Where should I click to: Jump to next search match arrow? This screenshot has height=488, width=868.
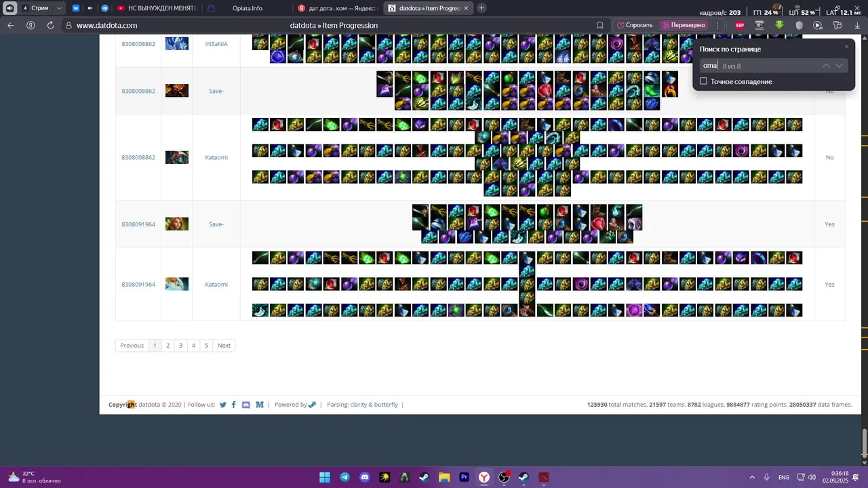click(x=840, y=66)
